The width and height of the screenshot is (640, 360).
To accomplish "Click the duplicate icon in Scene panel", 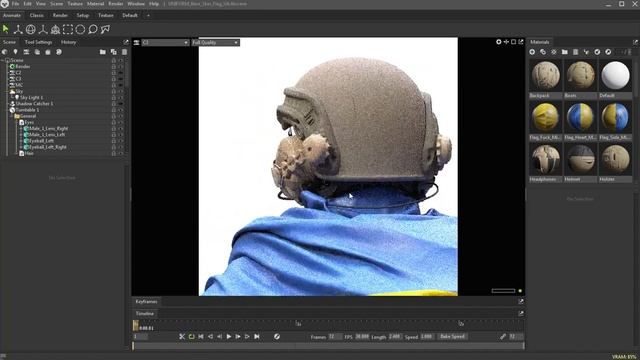I will click(113, 52).
